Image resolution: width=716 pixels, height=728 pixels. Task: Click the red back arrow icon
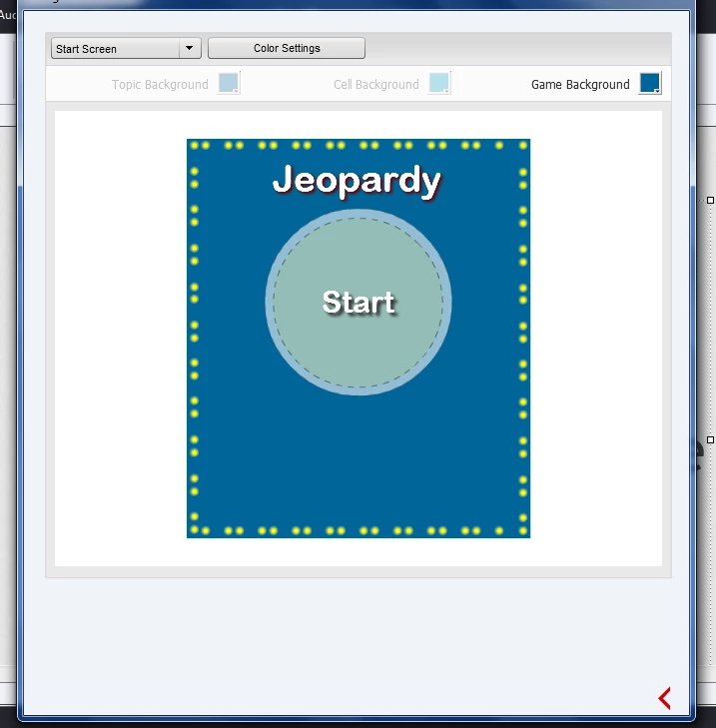tap(664, 698)
